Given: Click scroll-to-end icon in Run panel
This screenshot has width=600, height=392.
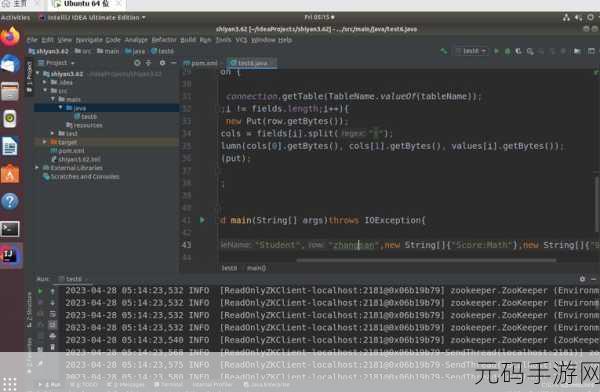Looking at the screenshot, I should pyautogui.click(x=52, y=325).
